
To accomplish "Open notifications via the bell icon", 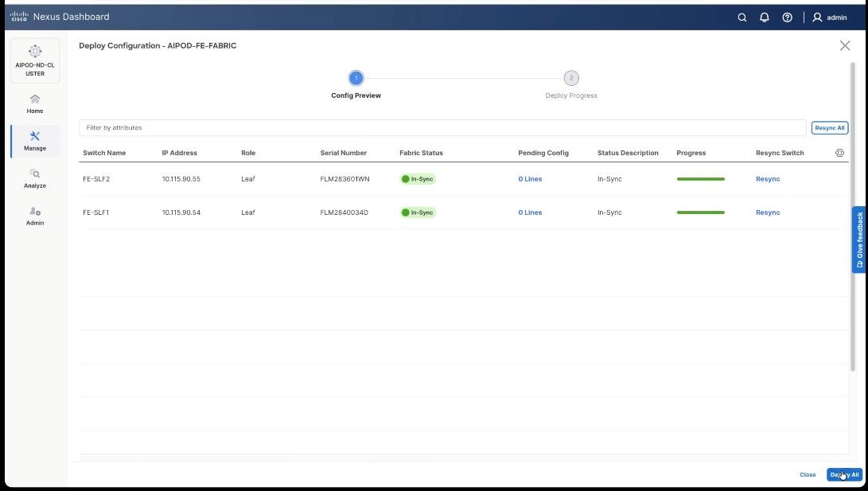I will (x=764, y=17).
